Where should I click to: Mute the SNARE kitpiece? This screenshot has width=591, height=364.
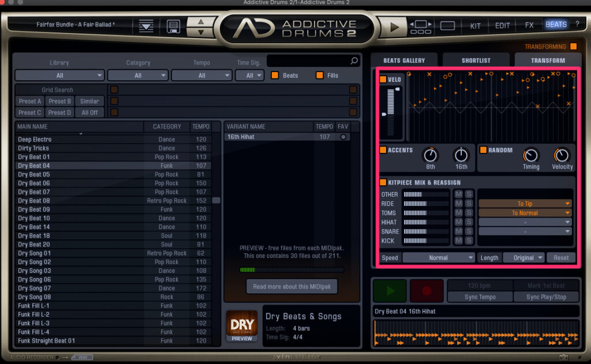(458, 231)
